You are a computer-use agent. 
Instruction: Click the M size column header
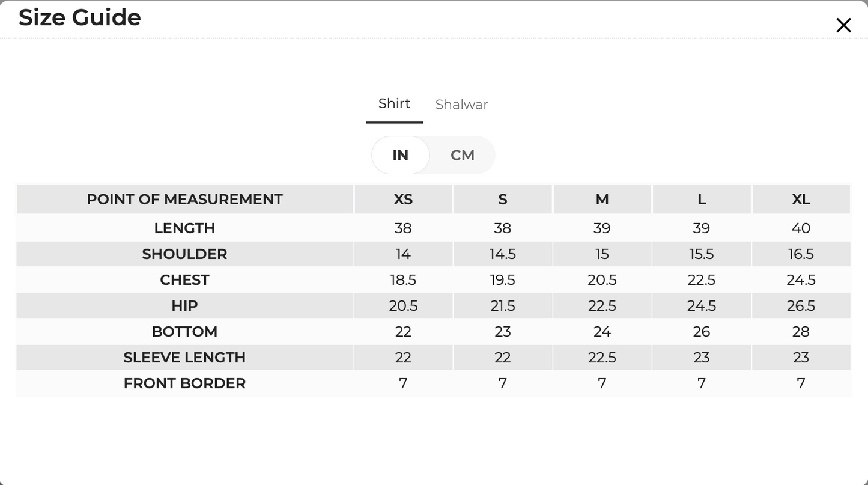pyautogui.click(x=602, y=200)
